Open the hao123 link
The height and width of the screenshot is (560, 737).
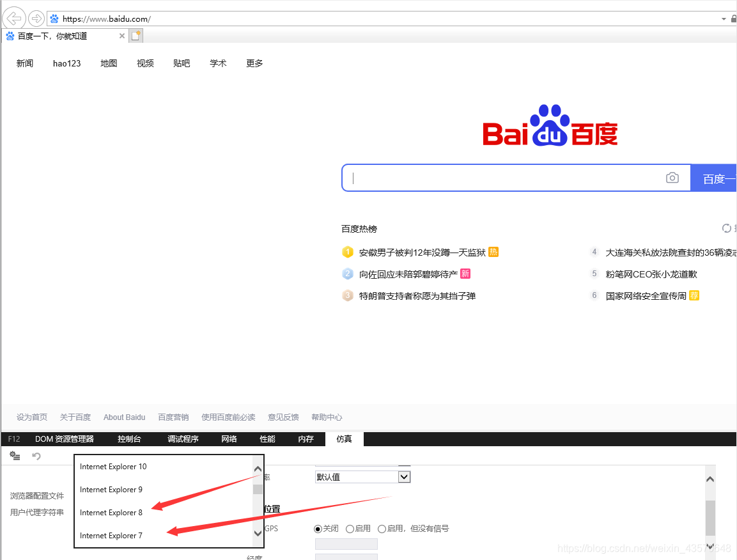pyautogui.click(x=66, y=63)
